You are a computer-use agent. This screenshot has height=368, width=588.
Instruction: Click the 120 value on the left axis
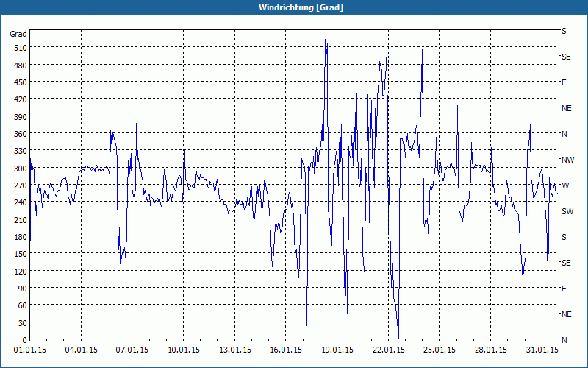click(x=21, y=271)
